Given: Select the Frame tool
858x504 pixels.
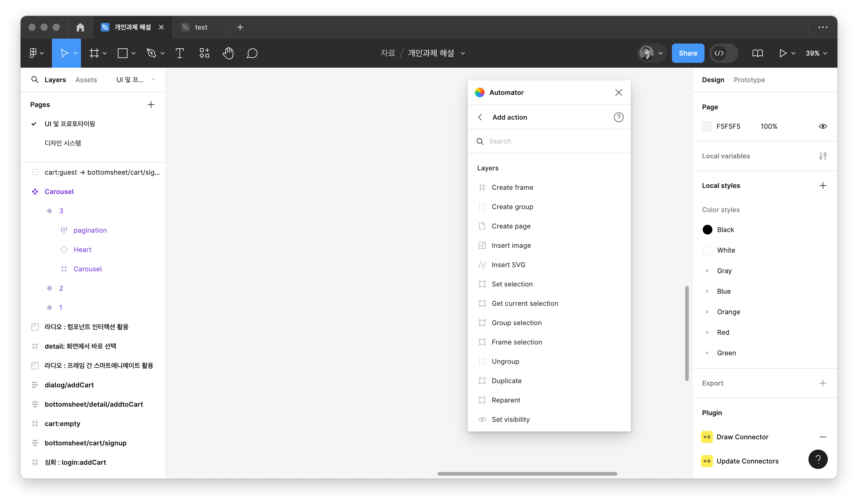Looking at the screenshot, I should click(94, 53).
